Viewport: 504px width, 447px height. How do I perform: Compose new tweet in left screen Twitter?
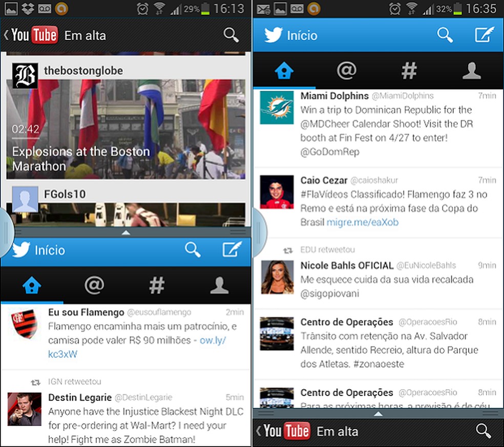(x=232, y=250)
